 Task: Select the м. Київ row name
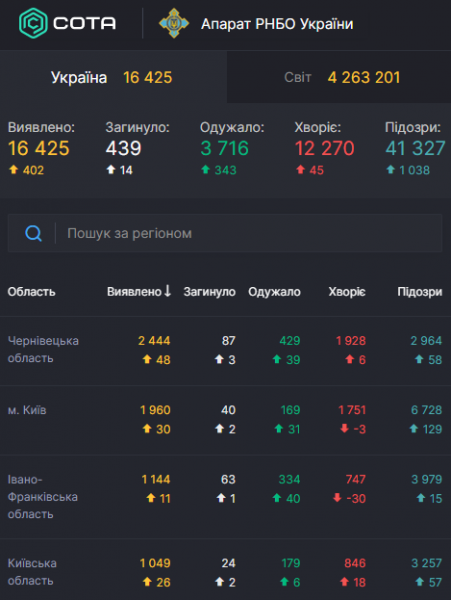pyautogui.click(x=27, y=410)
